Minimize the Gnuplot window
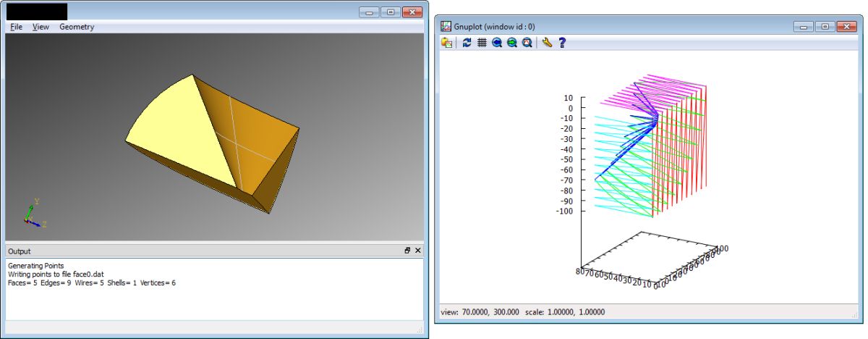868x339 pixels. [803, 26]
